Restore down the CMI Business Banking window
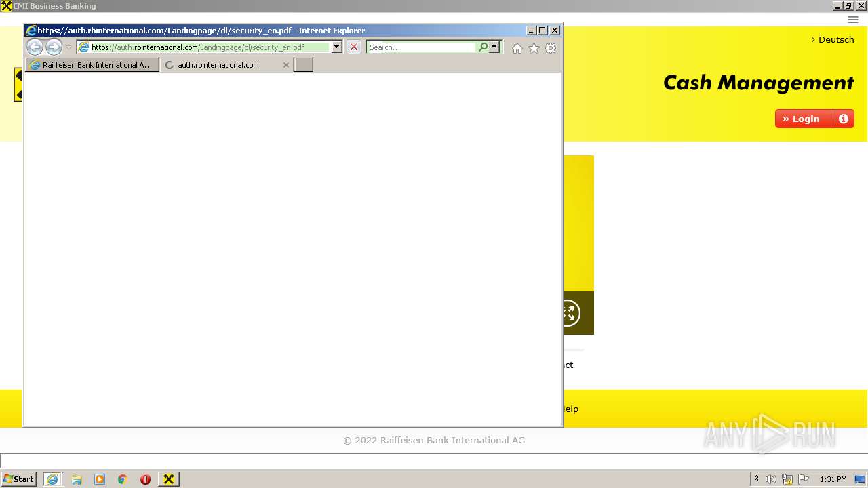868x488 pixels. click(x=849, y=5)
